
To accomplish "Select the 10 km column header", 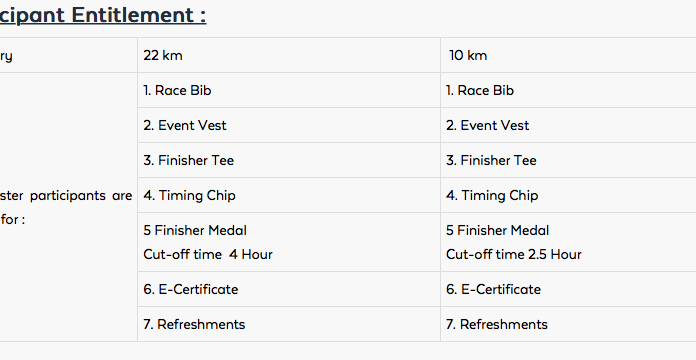I will click(x=468, y=55).
